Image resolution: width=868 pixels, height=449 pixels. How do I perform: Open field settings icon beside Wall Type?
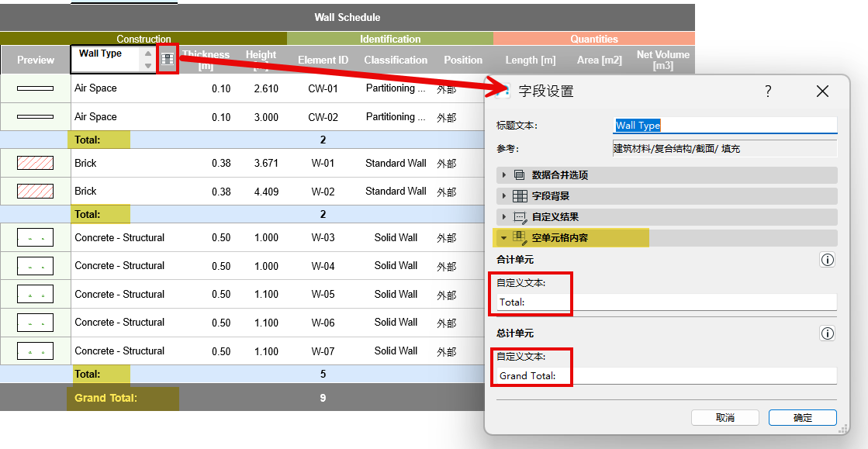coord(168,59)
